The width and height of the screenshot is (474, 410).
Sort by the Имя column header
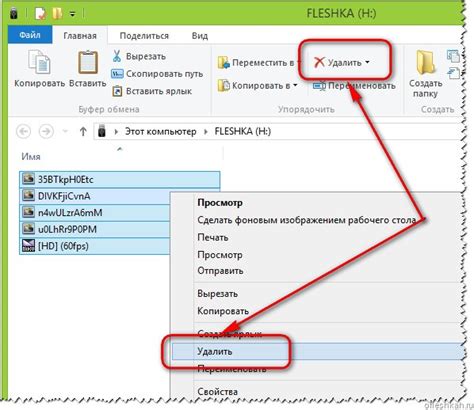[x=31, y=156]
